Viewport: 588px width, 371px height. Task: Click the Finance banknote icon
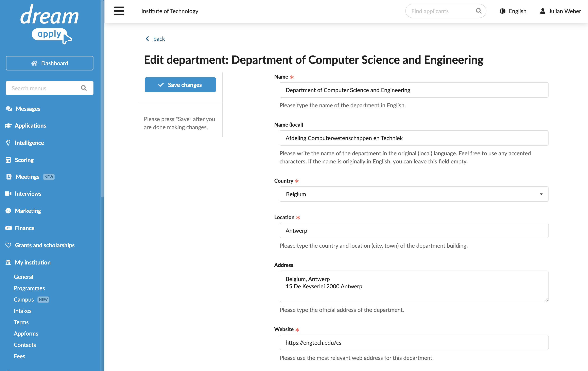pyautogui.click(x=8, y=228)
